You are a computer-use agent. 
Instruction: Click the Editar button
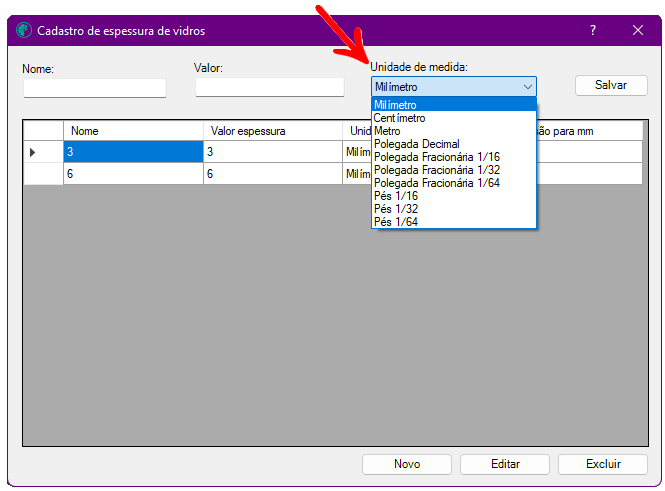tap(505, 464)
